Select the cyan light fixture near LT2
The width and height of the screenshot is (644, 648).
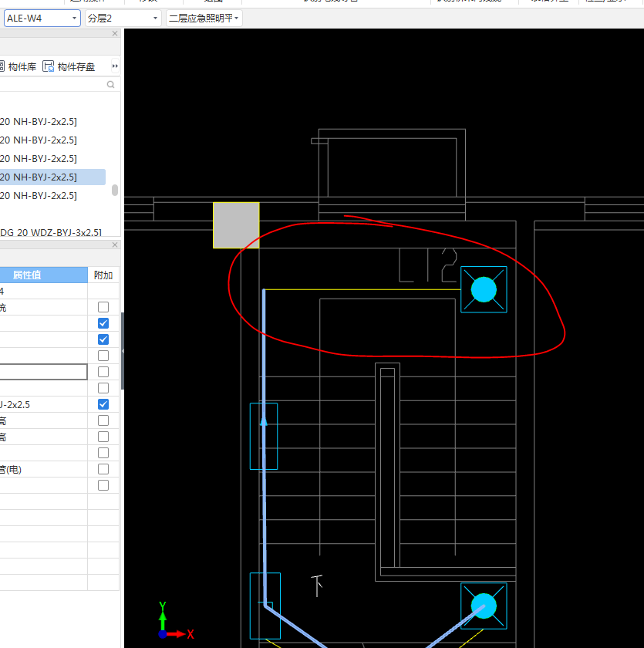click(484, 289)
